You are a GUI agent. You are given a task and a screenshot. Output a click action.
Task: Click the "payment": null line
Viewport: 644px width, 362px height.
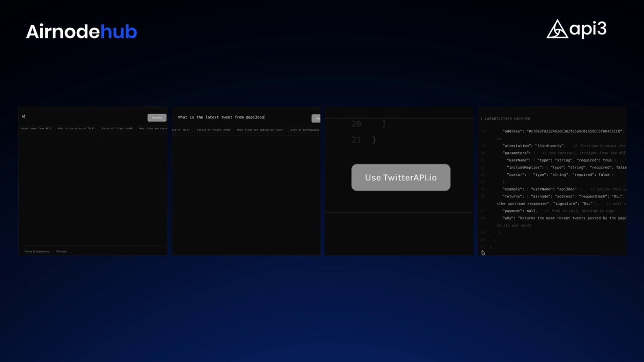(520, 211)
